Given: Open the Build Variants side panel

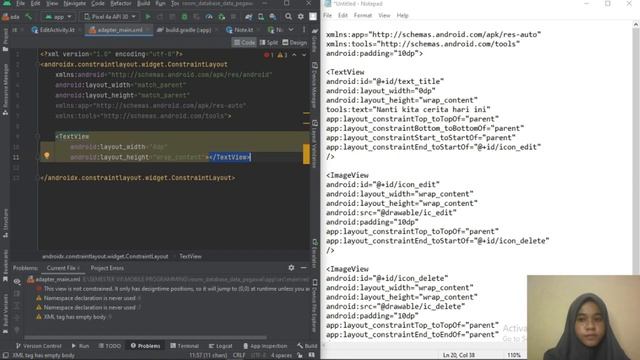Looking at the screenshot, I should point(5,313).
